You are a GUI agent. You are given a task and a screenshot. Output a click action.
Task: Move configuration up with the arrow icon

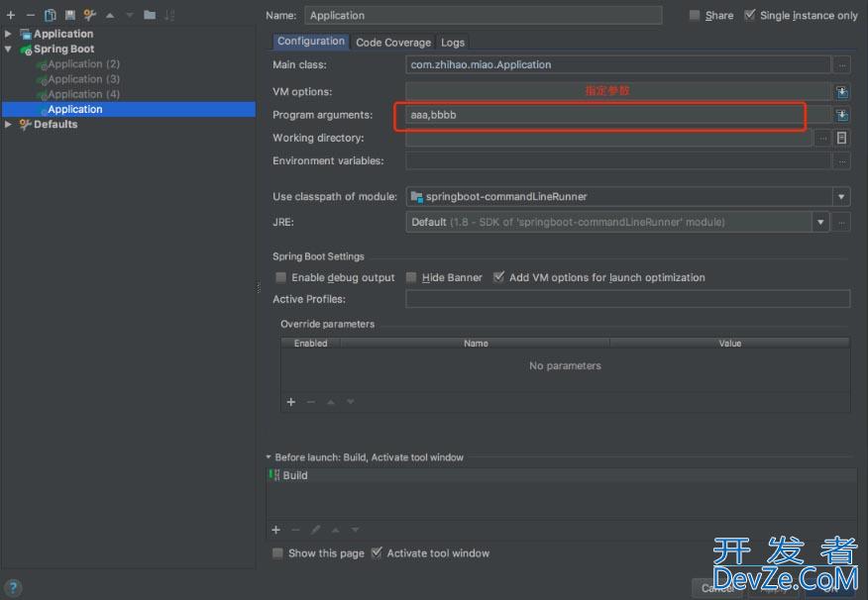(110, 16)
